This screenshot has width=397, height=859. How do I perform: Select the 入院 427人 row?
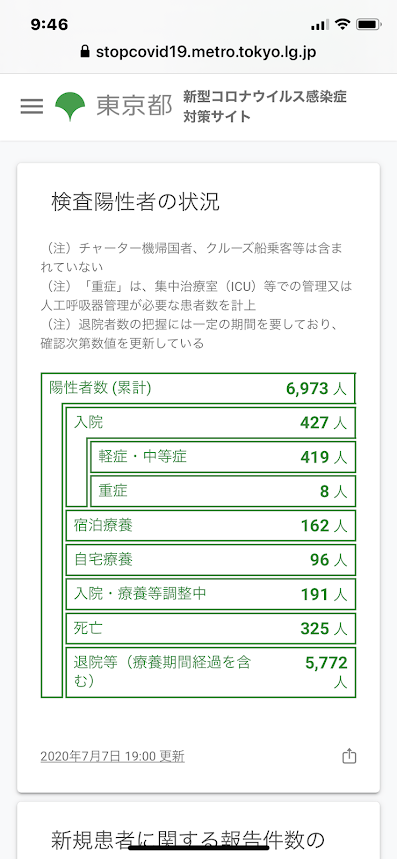tap(211, 422)
